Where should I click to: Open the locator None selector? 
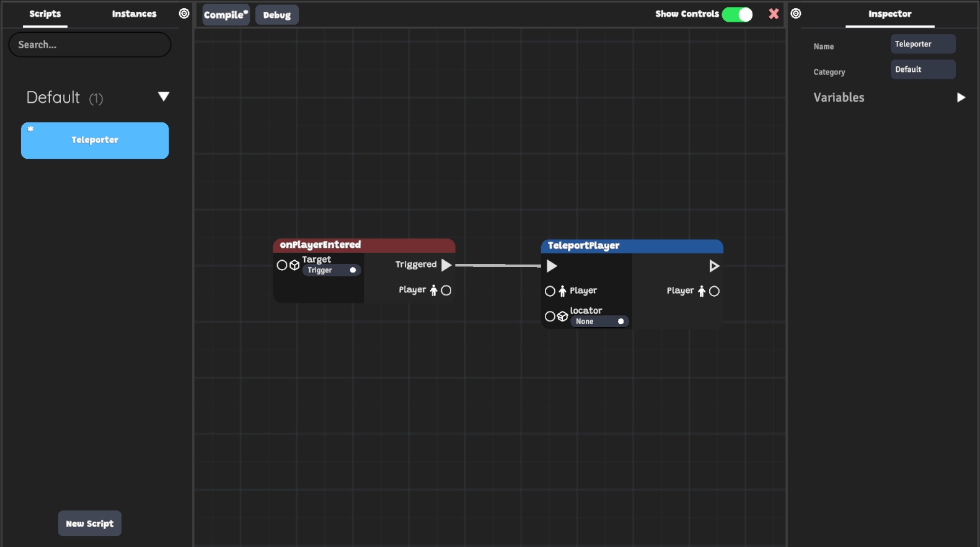click(599, 322)
